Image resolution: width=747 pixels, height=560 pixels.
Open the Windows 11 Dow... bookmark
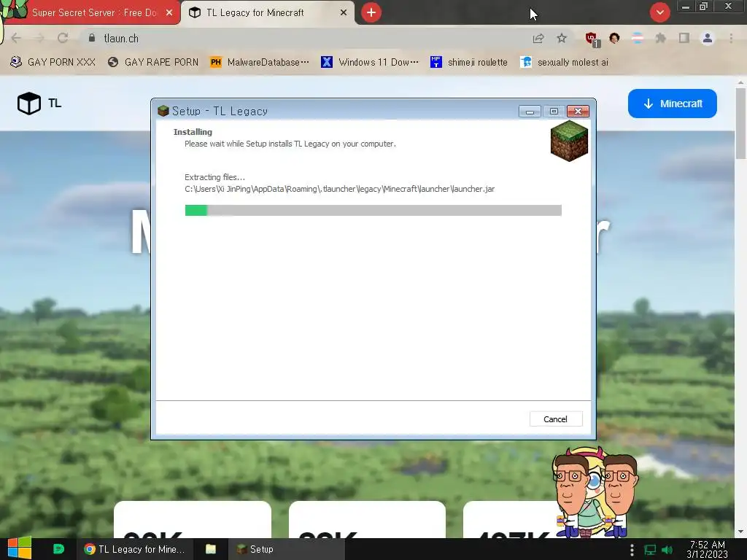(x=370, y=62)
